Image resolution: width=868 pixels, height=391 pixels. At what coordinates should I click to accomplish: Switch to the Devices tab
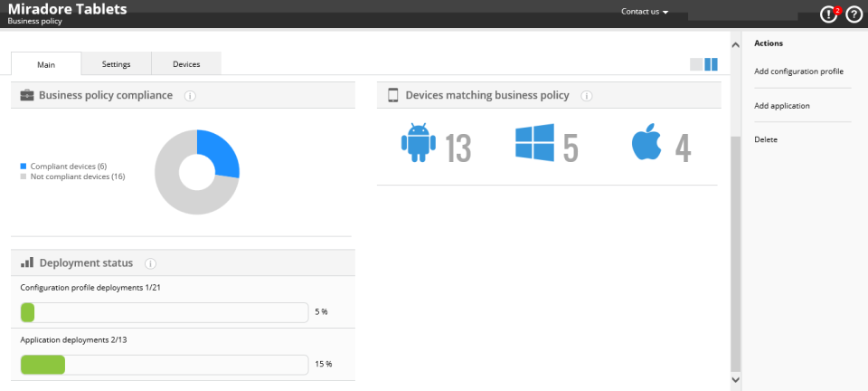pos(186,63)
